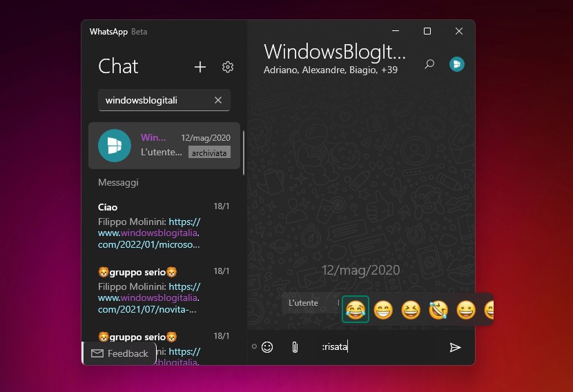The width and height of the screenshot is (573, 392).
Task: Click participants list Adriano, Alexandre, Biagio
Action: pos(331,70)
